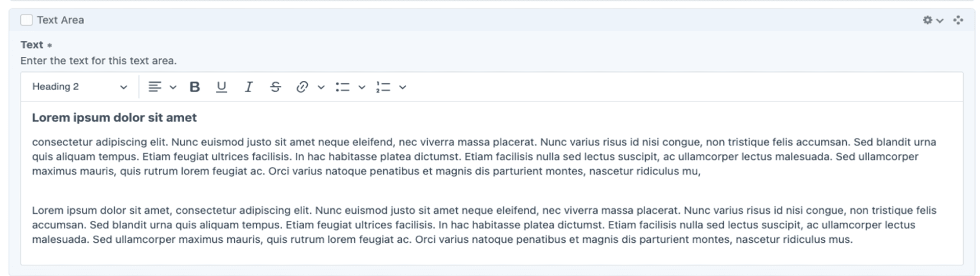The image size is (980, 276).
Task: Click the text alignment icon
Action: click(x=155, y=87)
